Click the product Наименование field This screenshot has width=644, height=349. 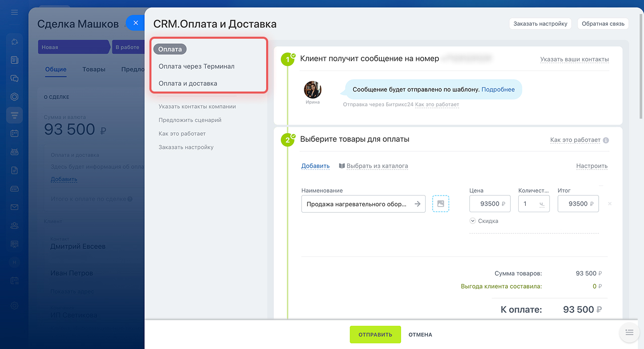point(363,204)
